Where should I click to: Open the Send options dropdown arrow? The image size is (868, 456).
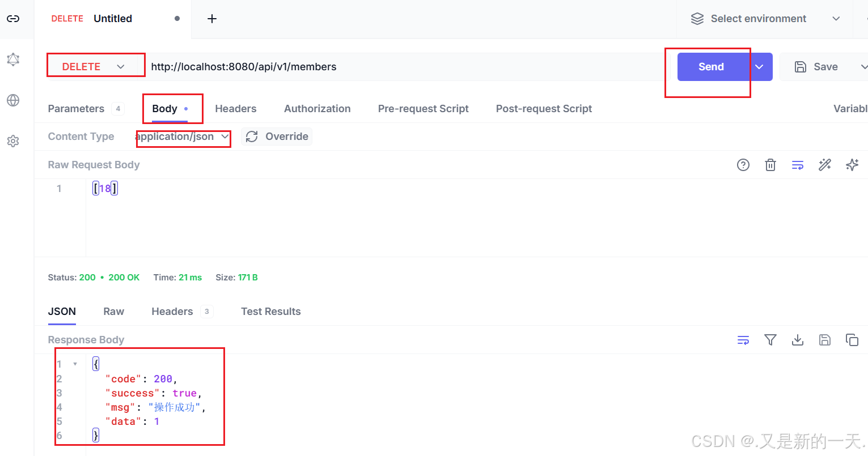[x=760, y=67]
